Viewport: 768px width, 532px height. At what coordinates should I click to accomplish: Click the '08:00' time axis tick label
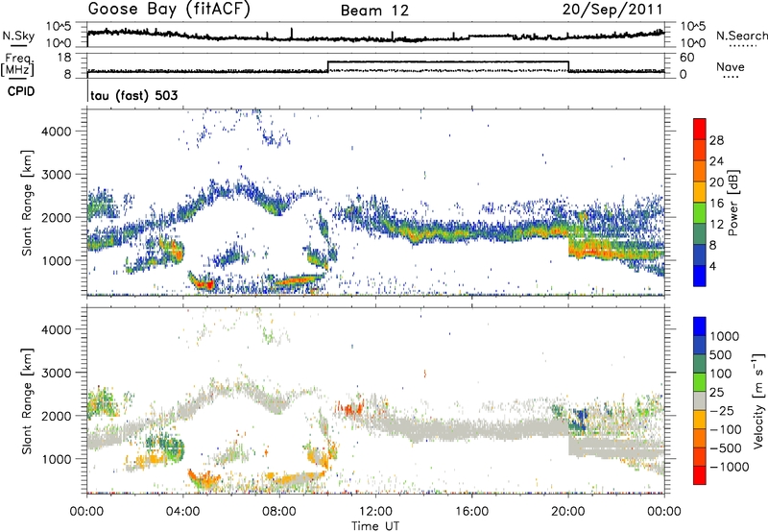tap(278, 512)
